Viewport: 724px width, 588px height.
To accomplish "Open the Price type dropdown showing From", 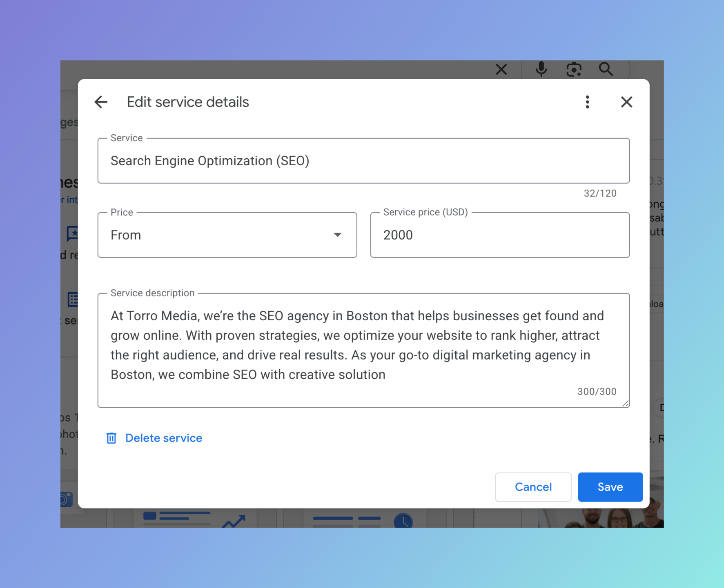I will pos(227,235).
